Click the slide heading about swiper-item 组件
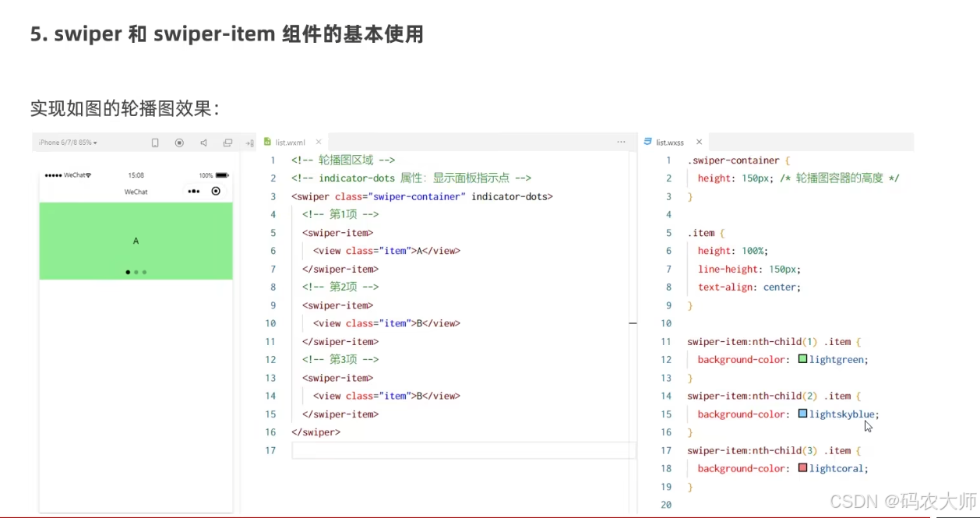Screen dimensions: 980x518 pos(227,34)
